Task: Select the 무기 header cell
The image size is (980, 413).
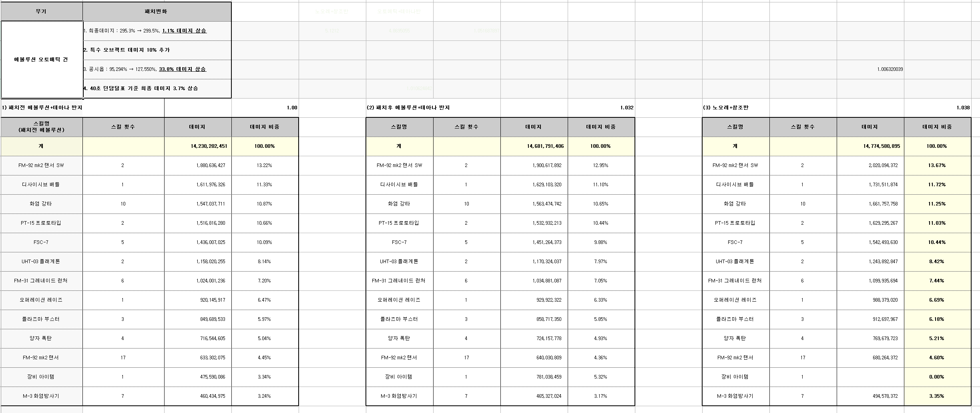Action: (x=41, y=12)
